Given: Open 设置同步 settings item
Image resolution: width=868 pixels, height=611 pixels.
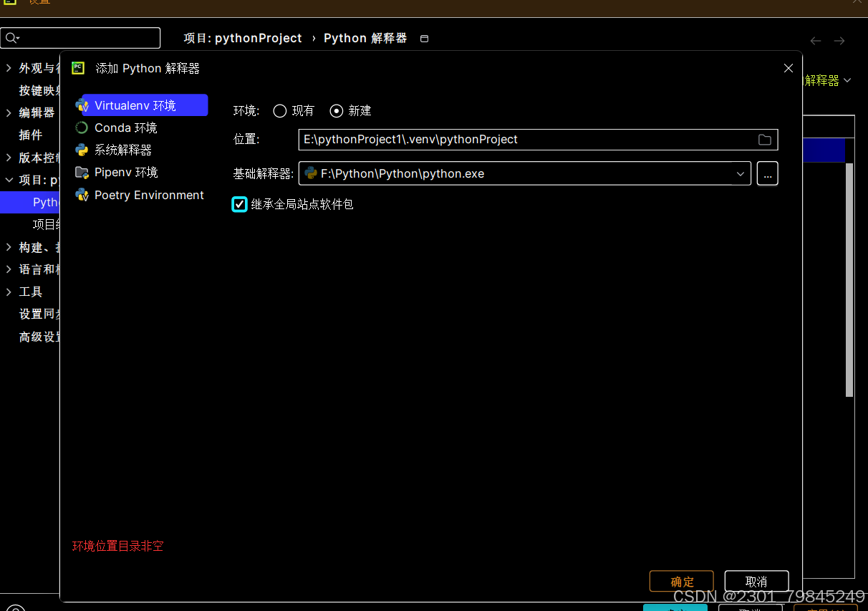Looking at the screenshot, I should pos(39,314).
